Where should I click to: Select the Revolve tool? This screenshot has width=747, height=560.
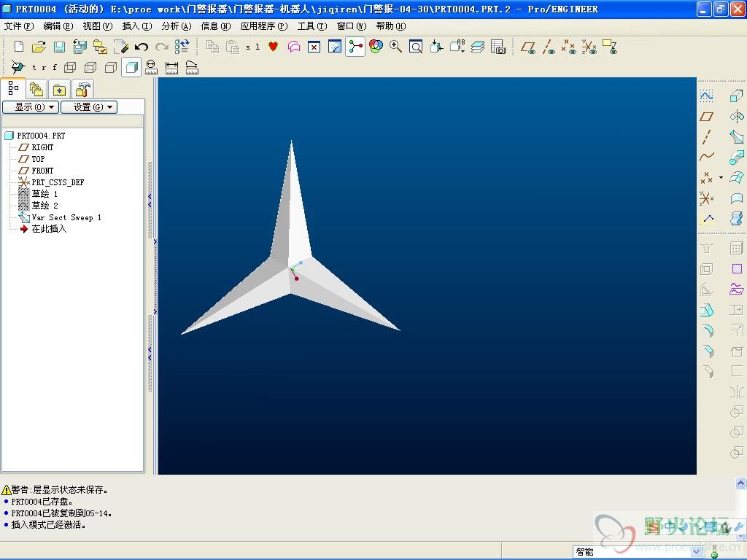[737, 117]
